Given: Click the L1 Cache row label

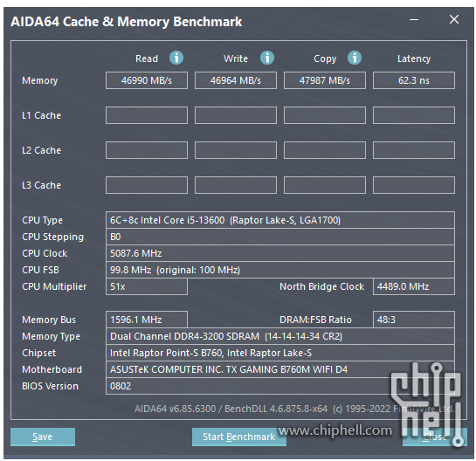Looking at the screenshot, I should pos(42,115).
